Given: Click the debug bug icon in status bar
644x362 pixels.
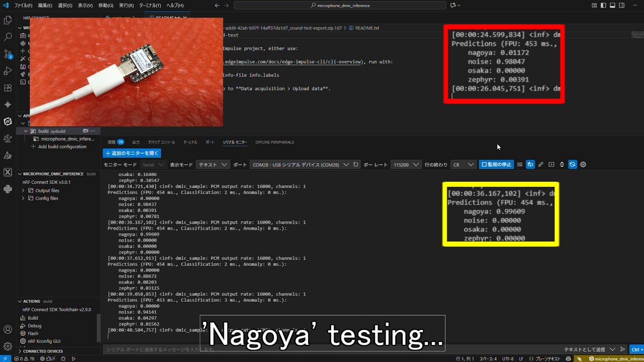Looking at the screenshot, I should coord(63,358).
